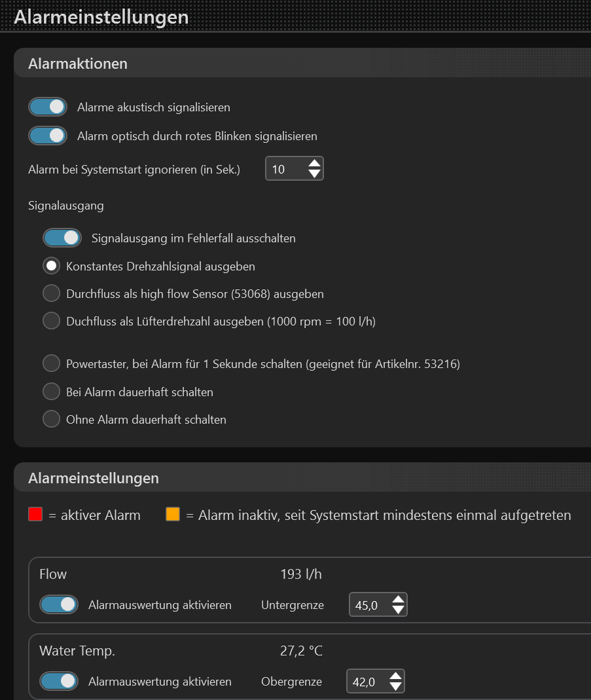This screenshot has width=591, height=700.
Task: Select Durchfluss als high flow Sensor option
Action: coord(51,293)
